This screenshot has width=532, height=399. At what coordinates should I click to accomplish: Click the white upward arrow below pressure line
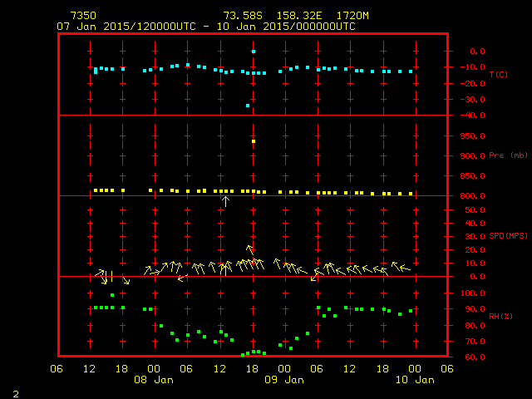coord(225,201)
